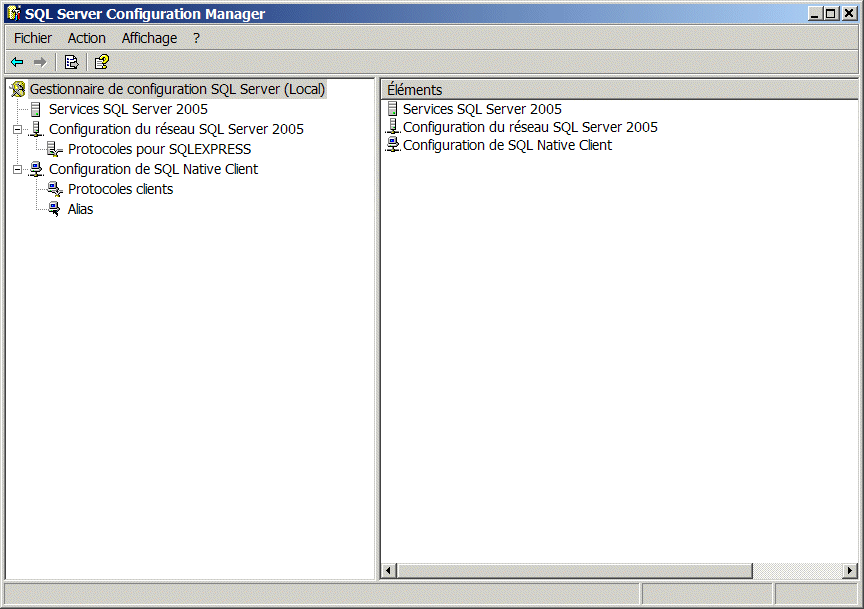The image size is (864, 609).
Task: Select Services SQL Server 2005 in the Éléments list
Action: point(482,109)
